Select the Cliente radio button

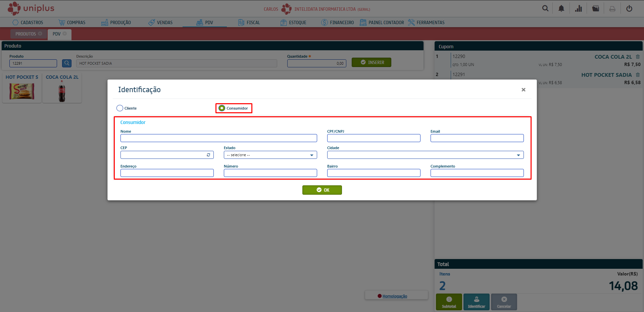[x=120, y=108]
